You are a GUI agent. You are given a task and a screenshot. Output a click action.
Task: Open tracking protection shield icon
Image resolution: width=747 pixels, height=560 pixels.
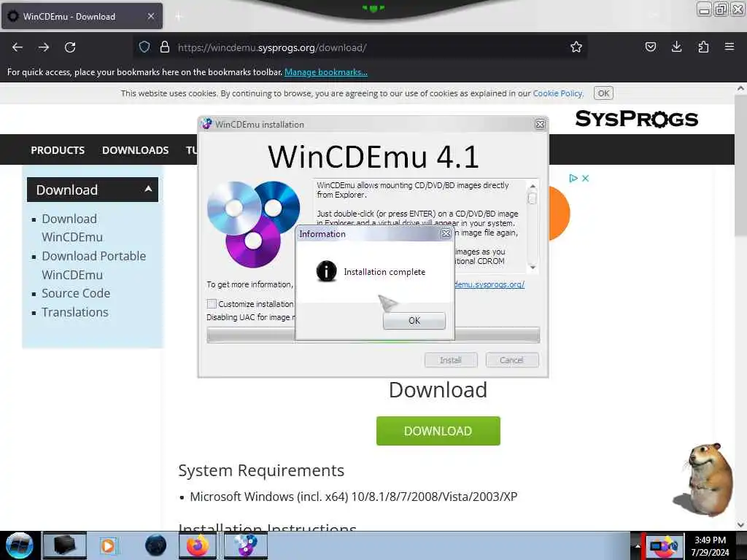pyautogui.click(x=144, y=47)
